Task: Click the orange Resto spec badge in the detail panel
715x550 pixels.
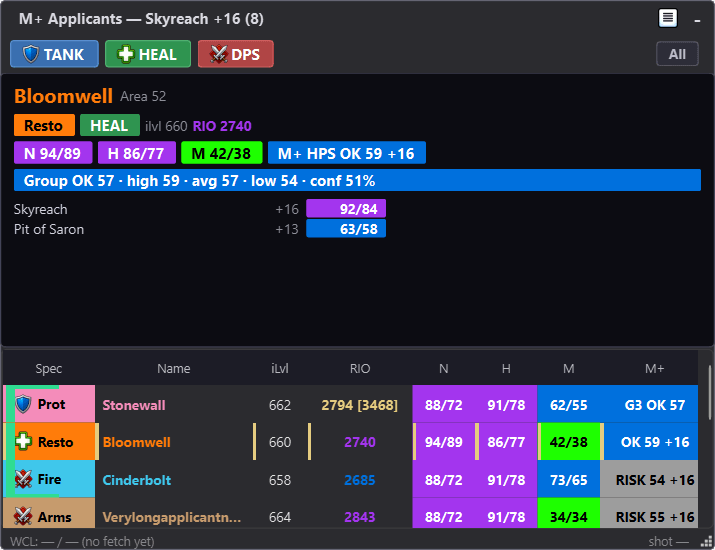Action: coord(44,125)
